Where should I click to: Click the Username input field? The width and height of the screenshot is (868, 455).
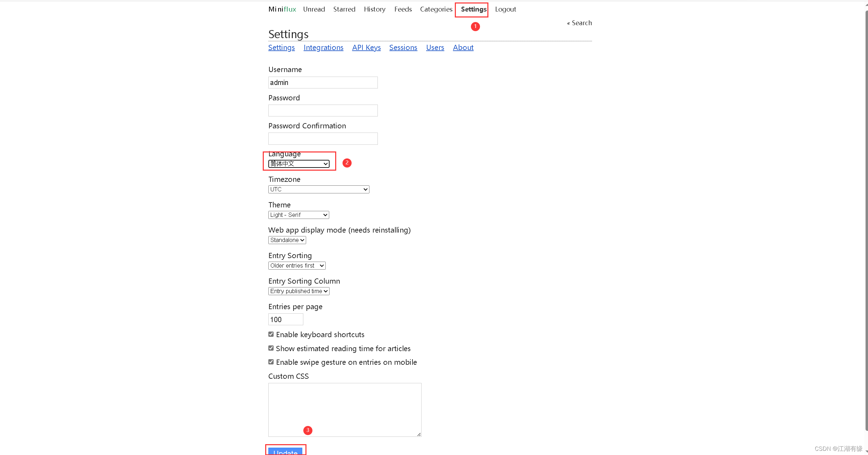click(323, 83)
